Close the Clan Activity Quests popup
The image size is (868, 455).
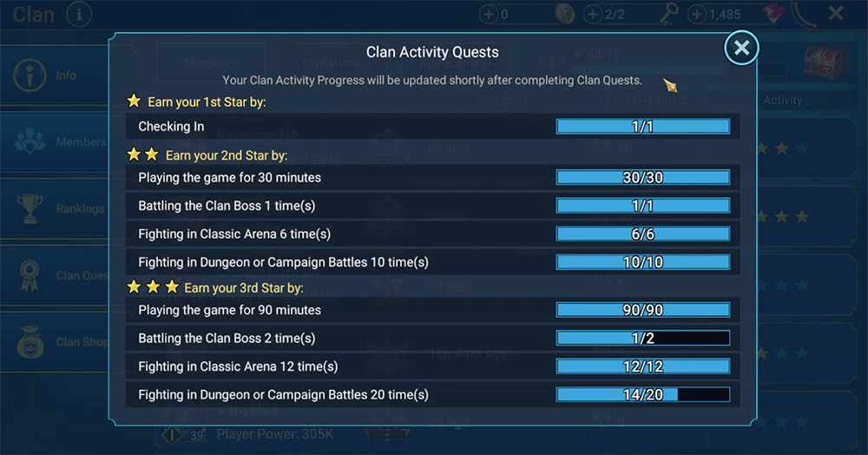click(741, 49)
